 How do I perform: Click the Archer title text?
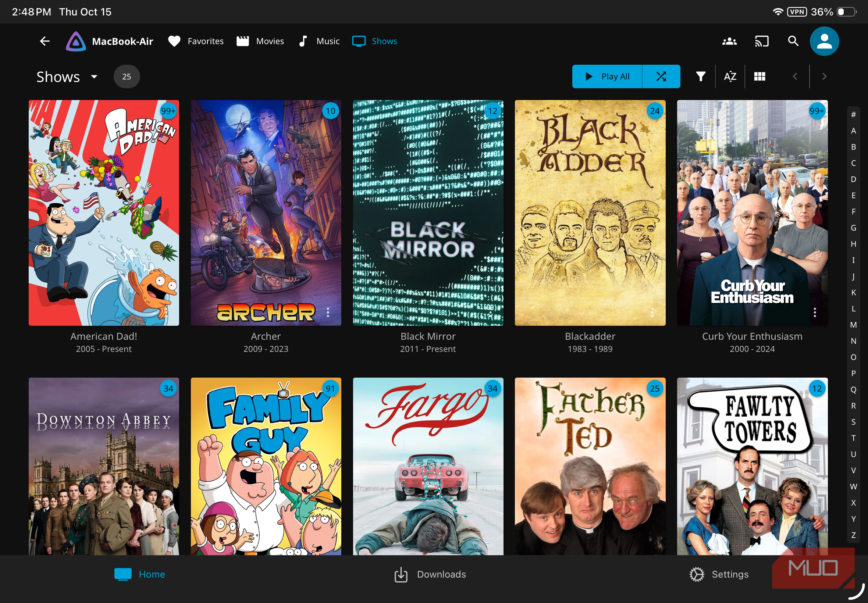click(266, 336)
